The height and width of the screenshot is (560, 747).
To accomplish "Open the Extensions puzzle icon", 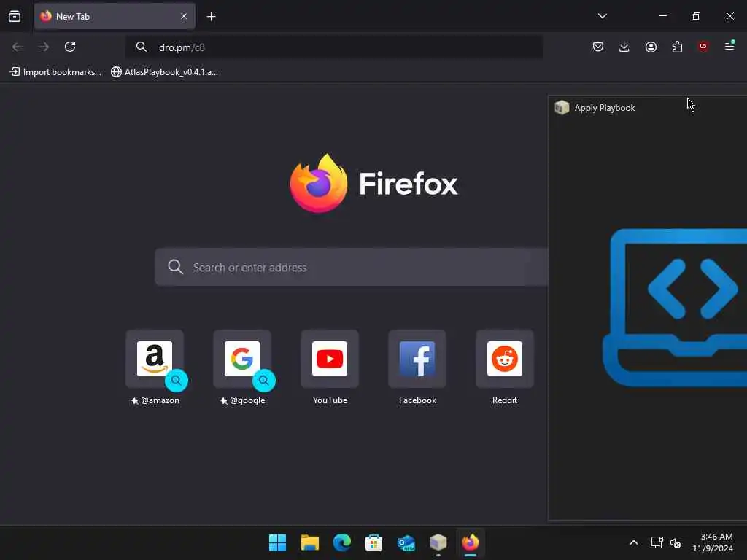I will tap(677, 47).
